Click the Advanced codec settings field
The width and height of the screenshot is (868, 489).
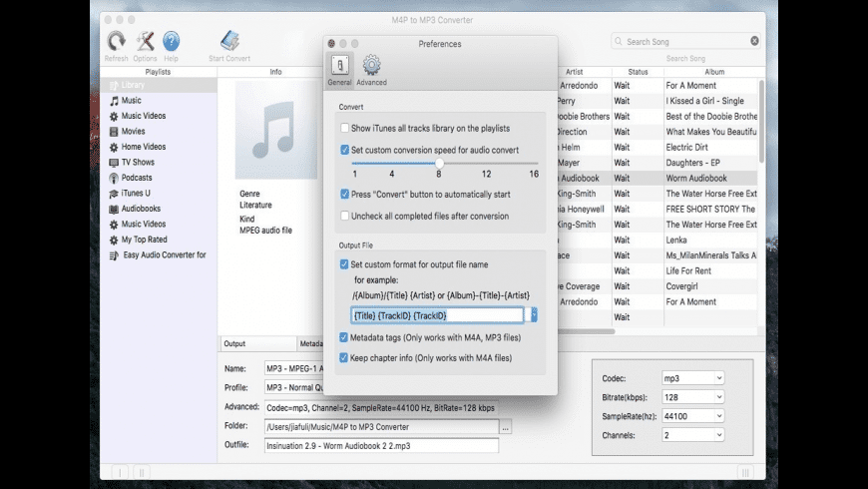(381, 408)
